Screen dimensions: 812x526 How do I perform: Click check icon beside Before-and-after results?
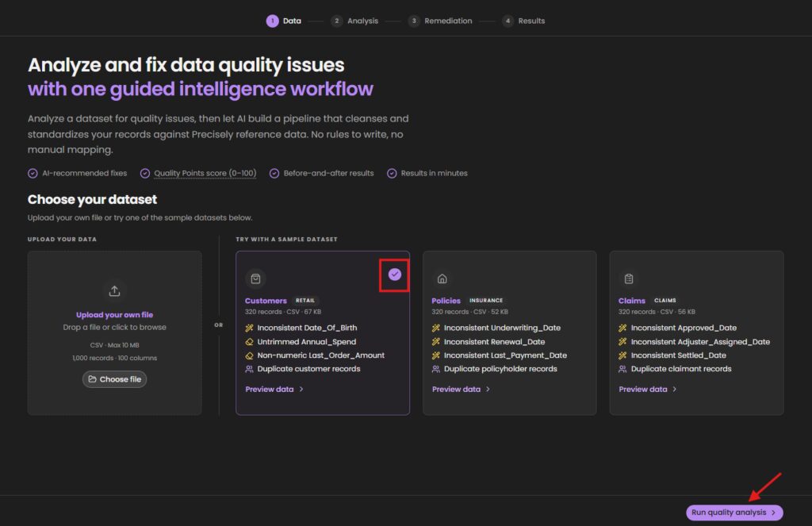274,174
